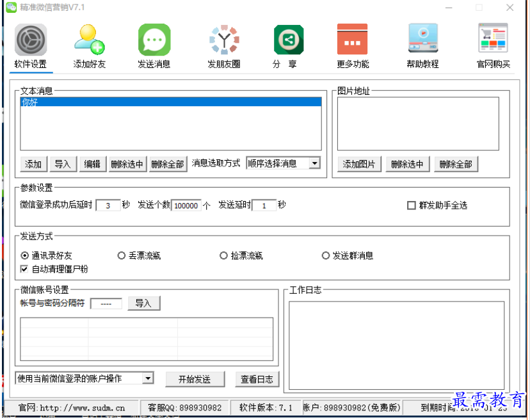Open 帮助教程 video tutorial icon
Image resolution: width=530 pixels, height=420 pixels.
(423, 38)
